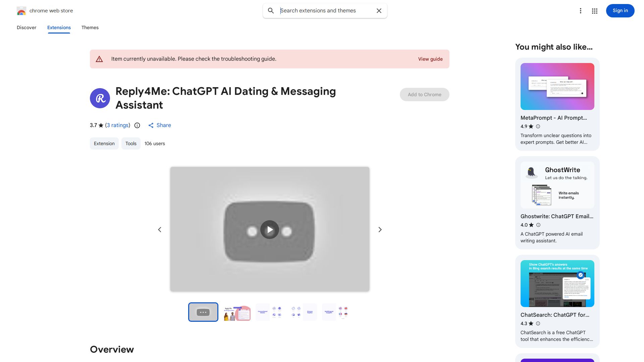Switch to the Themes tab
Screen dimensions: 644x362
[90, 27]
